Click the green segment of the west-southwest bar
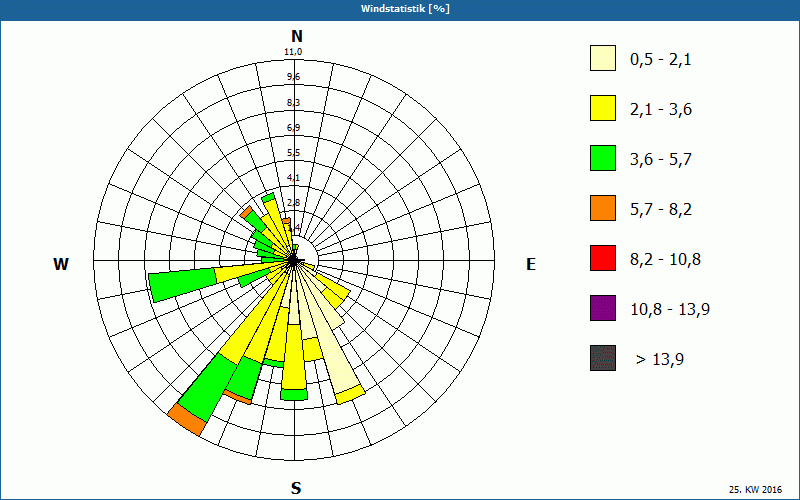 [x=183, y=286]
